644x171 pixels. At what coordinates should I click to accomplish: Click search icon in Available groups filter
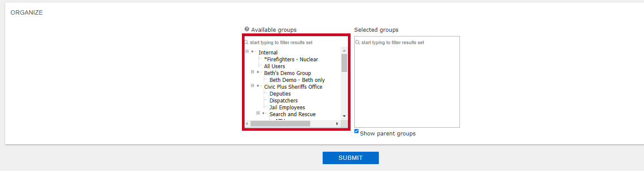click(x=247, y=42)
